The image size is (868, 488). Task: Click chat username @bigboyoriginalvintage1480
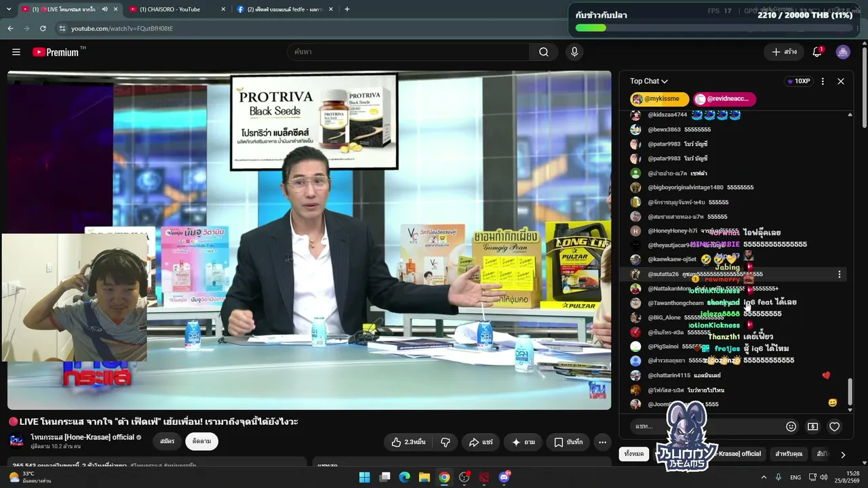pyautogui.click(x=686, y=187)
